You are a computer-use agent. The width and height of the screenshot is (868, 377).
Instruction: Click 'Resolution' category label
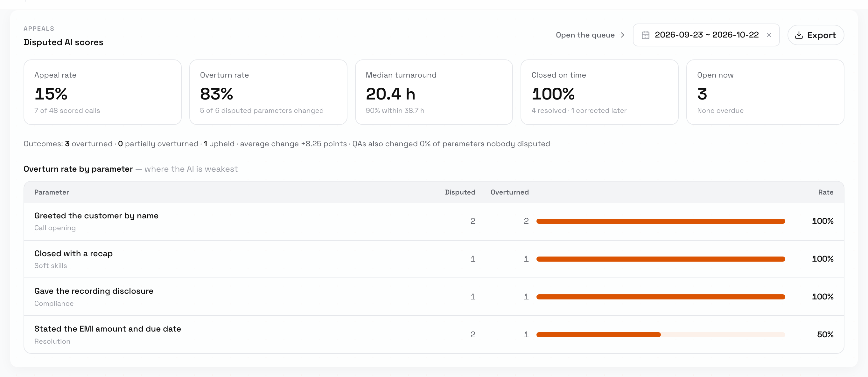pos(52,341)
